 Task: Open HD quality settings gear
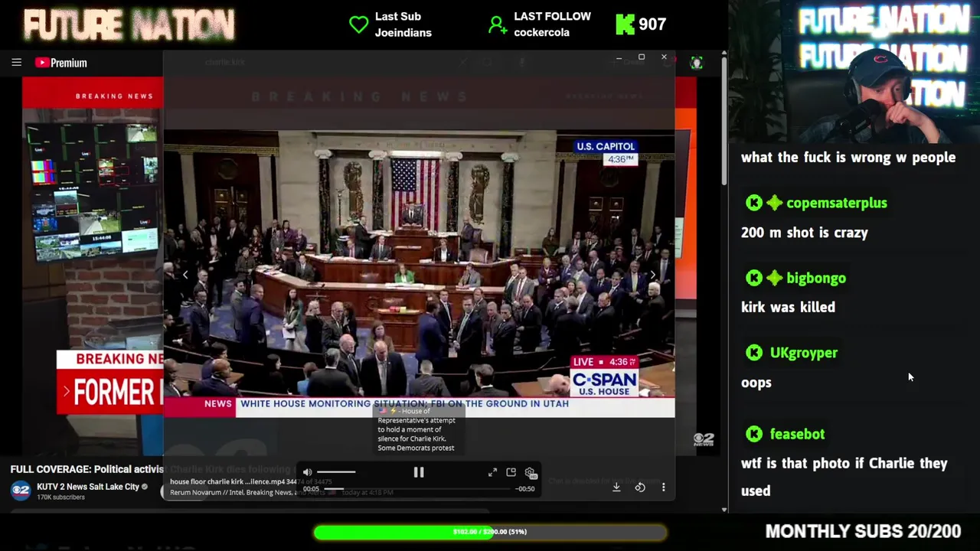(x=530, y=474)
